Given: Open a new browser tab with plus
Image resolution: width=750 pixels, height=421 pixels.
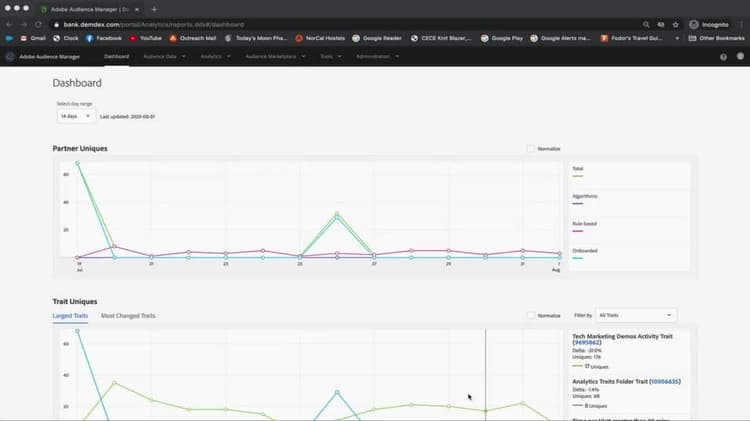Looking at the screenshot, I should pyautogui.click(x=154, y=9).
